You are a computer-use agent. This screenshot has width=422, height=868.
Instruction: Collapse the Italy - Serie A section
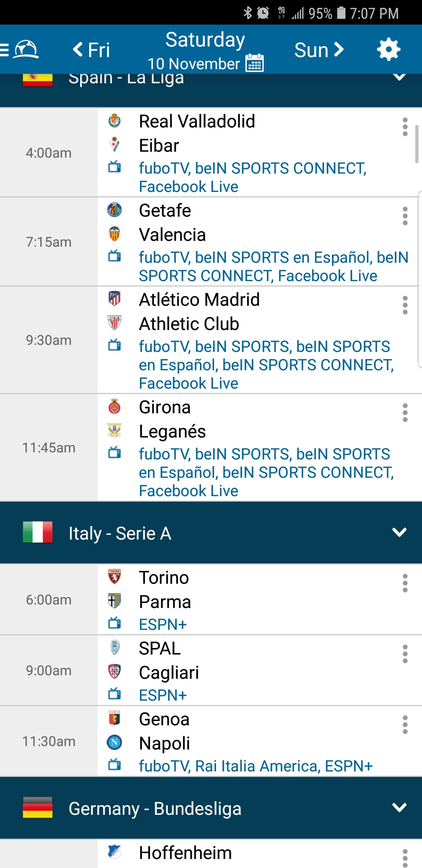point(399,533)
